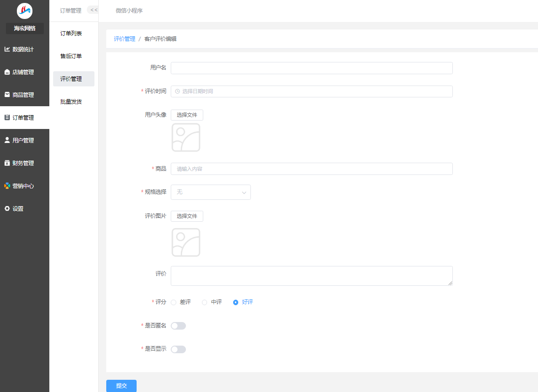Open the 评价时间 date time picker
The height and width of the screenshot is (392, 538).
pyautogui.click(x=312, y=91)
